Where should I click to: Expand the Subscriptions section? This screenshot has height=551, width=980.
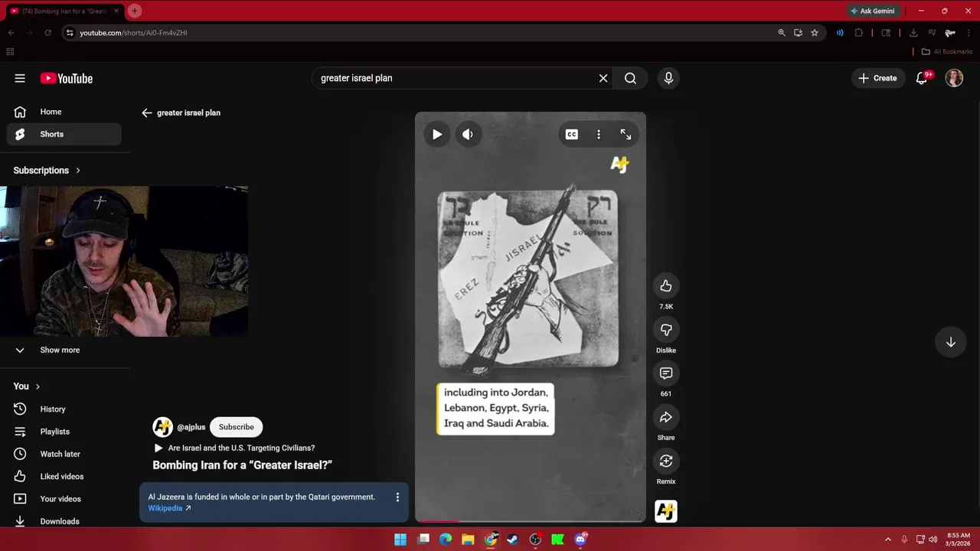(x=47, y=170)
